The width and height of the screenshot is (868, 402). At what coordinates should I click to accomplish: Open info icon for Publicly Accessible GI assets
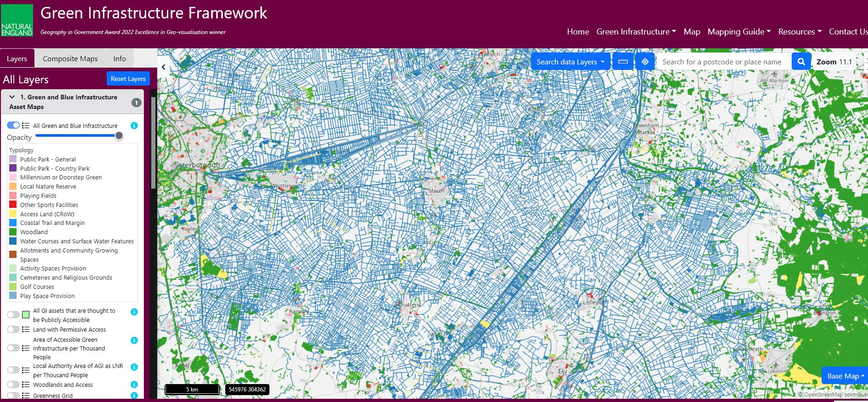(x=134, y=312)
